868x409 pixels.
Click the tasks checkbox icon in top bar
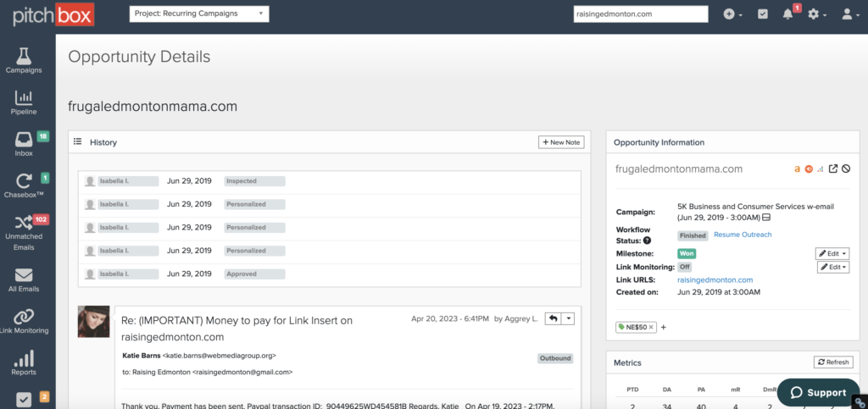pos(763,14)
